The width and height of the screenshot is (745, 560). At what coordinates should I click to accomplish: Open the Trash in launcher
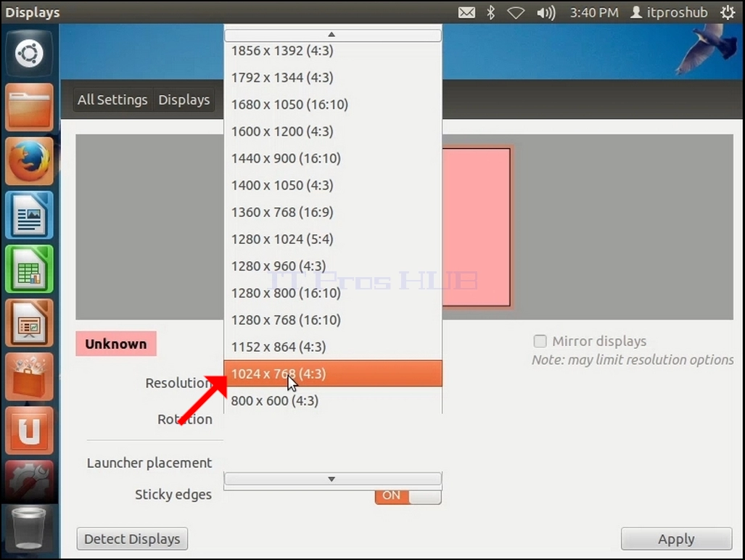tap(30, 528)
